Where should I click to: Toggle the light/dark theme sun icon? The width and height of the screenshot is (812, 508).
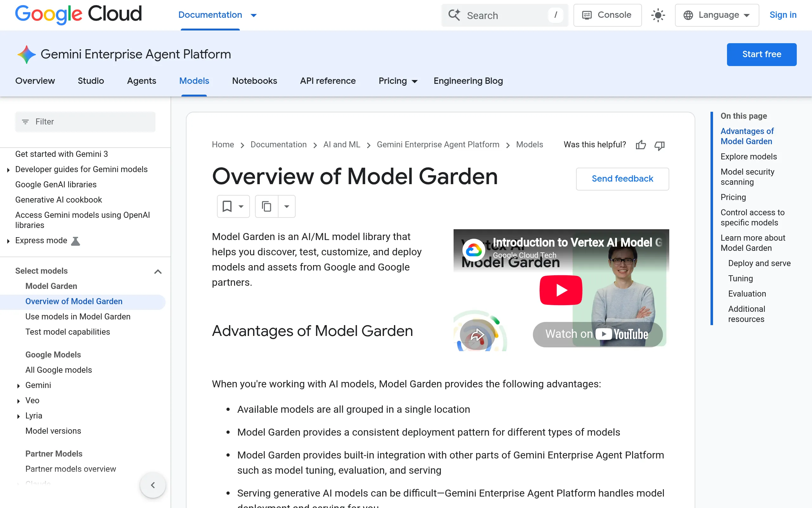(658, 15)
